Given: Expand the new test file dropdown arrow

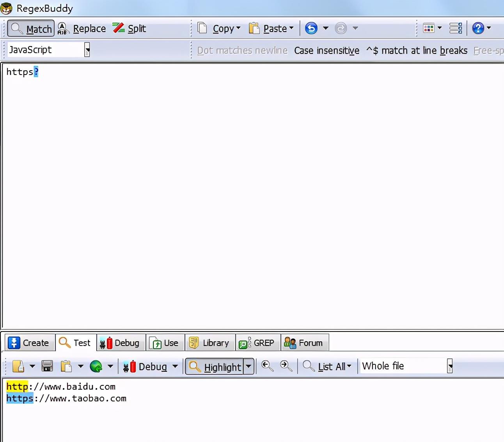Looking at the screenshot, I should coord(32,366).
